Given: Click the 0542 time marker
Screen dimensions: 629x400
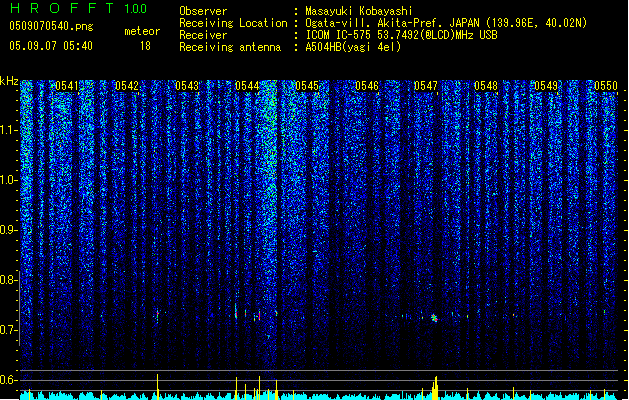Looking at the screenshot, I should coord(127,86).
